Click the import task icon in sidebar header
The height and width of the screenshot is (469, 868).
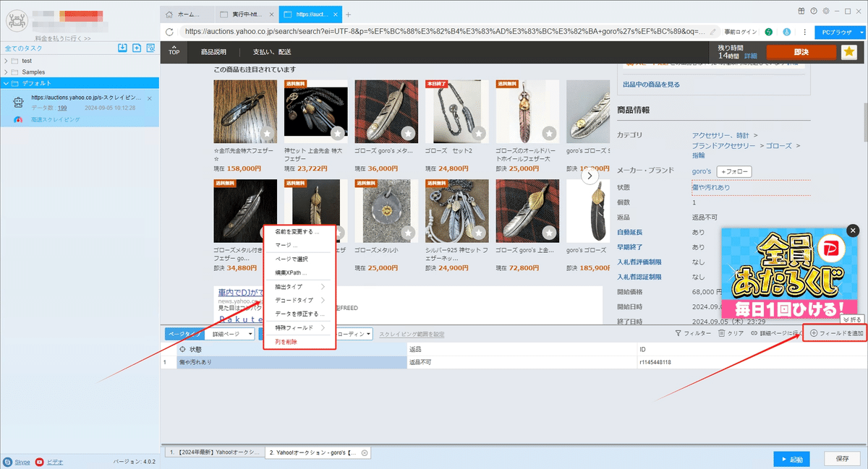(123, 48)
